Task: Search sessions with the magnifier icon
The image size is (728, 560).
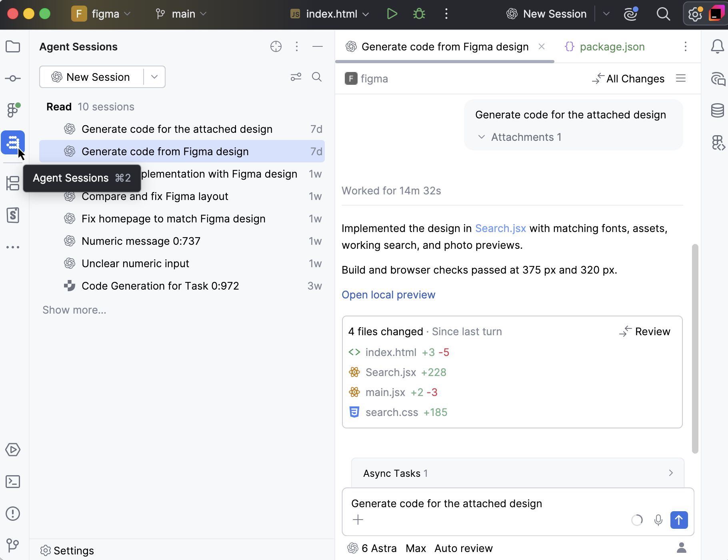Action: (317, 77)
